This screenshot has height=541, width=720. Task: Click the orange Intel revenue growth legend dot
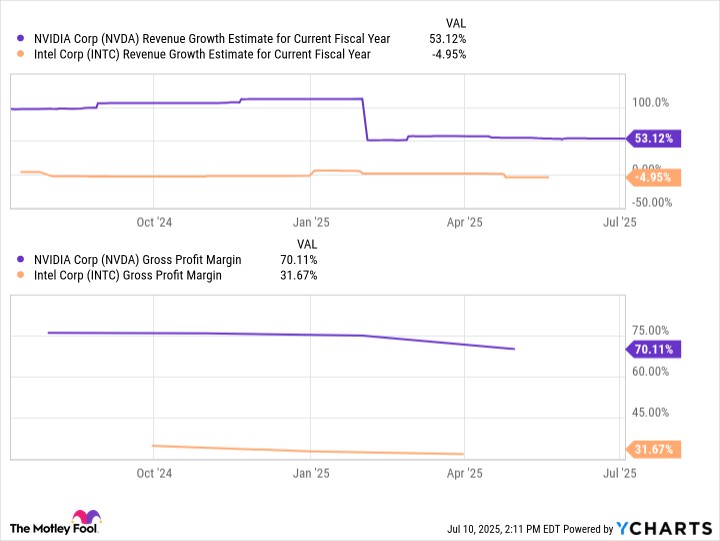pos(20,54)
